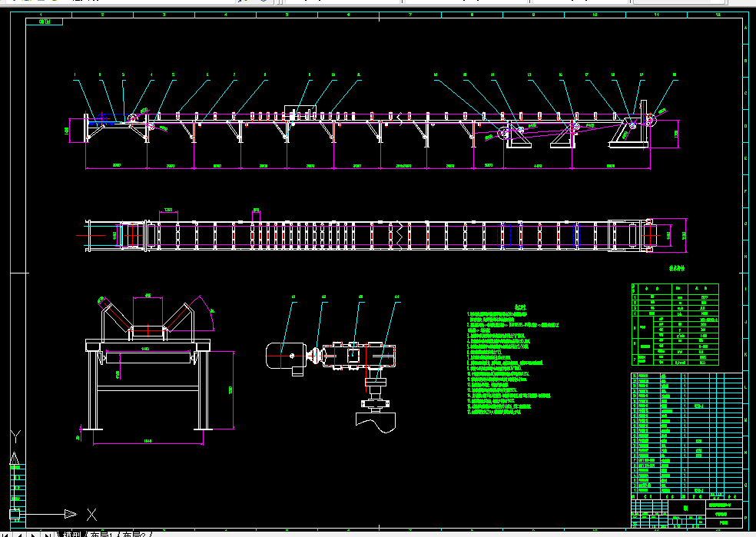Select the UCS origin square icon
This screenshot has width=756, height=537.
point(15,515)
